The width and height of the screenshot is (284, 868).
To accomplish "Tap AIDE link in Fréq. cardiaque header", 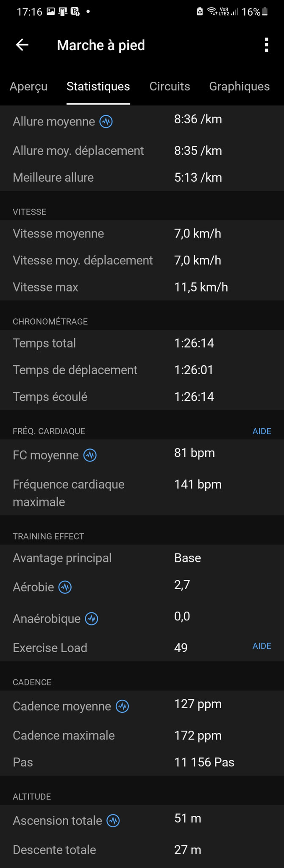I will click(262, 431).
